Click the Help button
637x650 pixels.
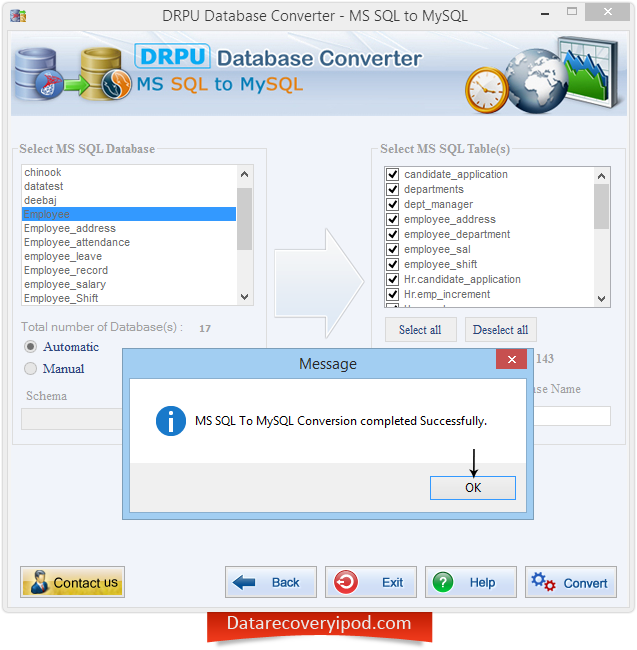click(470, 582)
